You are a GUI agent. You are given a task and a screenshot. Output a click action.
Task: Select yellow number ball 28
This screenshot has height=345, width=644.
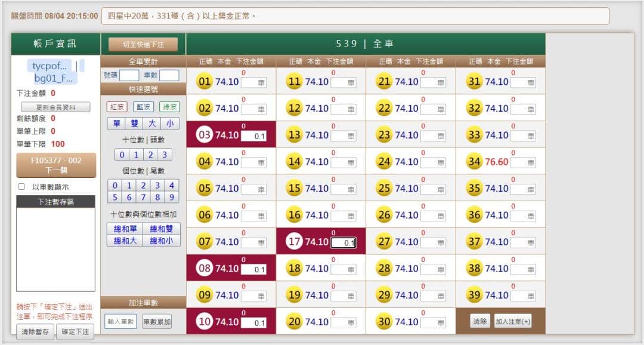[x=384, y=268]
